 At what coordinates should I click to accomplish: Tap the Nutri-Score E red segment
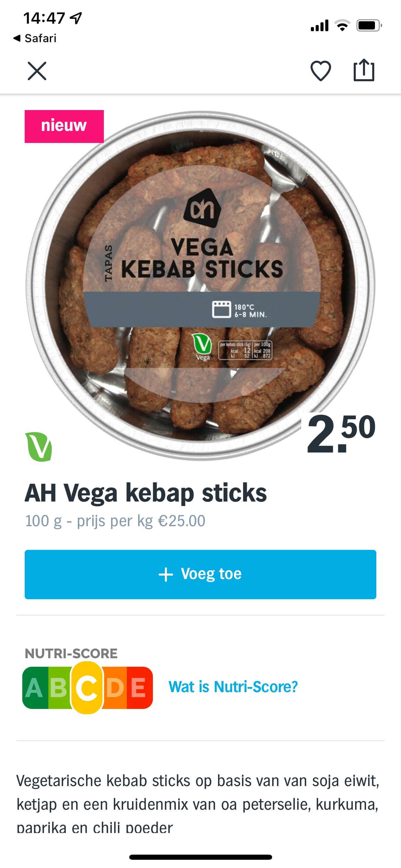139,688
